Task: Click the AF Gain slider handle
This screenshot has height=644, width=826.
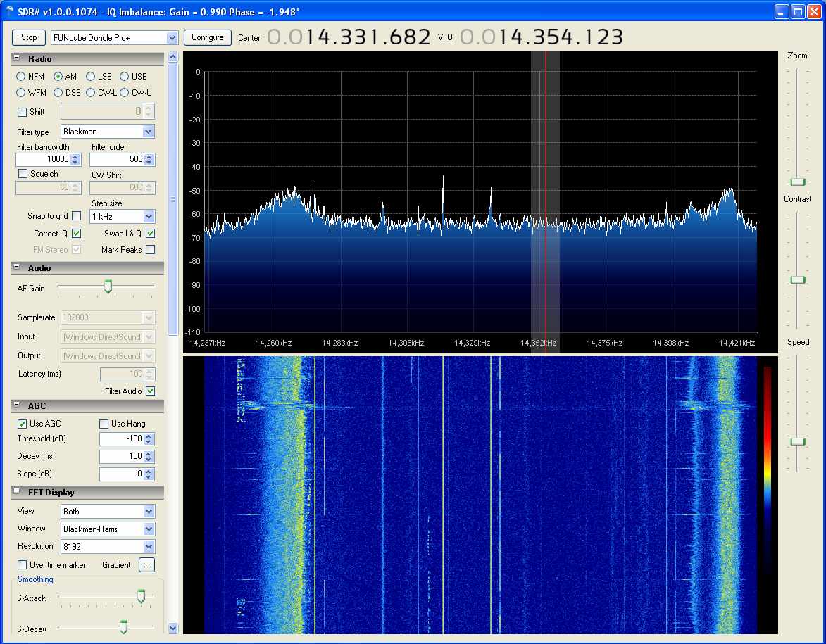Action: pyautogui.click(x=108, y=286)
